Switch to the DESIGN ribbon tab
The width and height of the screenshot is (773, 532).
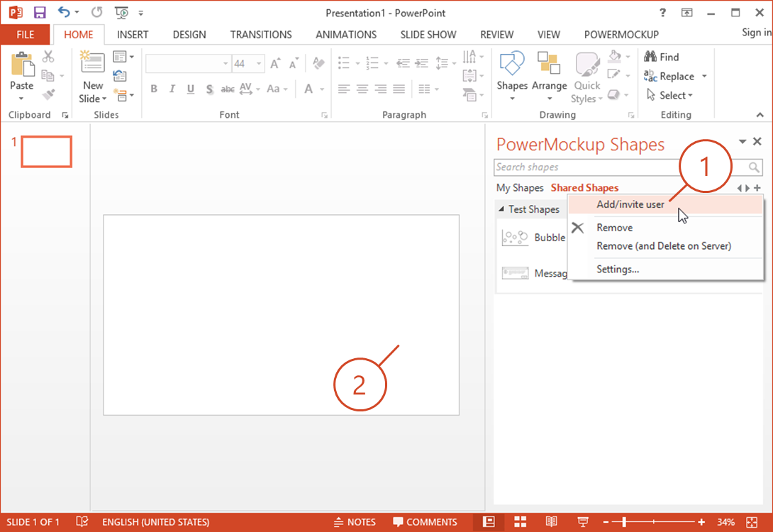(189, 35)
